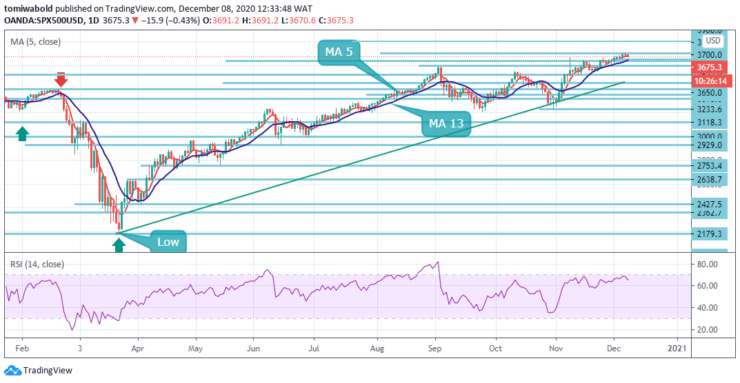The height and width of the screenshot is (383, 740).
Task: Click the 3700.0 price label
Action: pyautogui.click(x=710, y=55)
